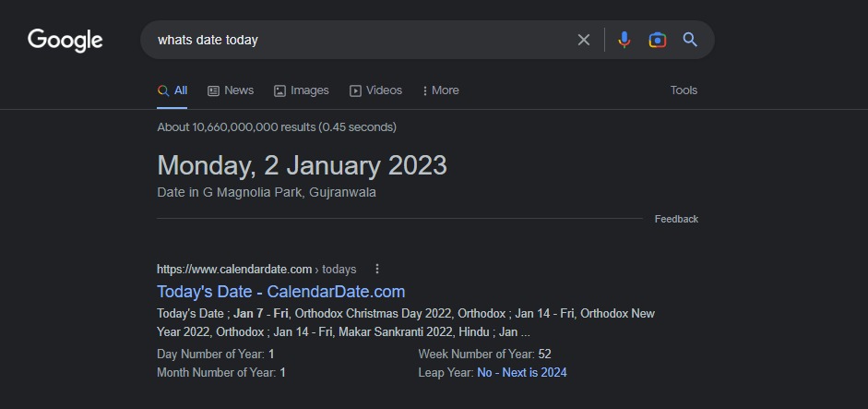Open three-dot options for CalendarDate result
Image resolution: width=868 pixels, height=409 pixels.
pos(377,269)
